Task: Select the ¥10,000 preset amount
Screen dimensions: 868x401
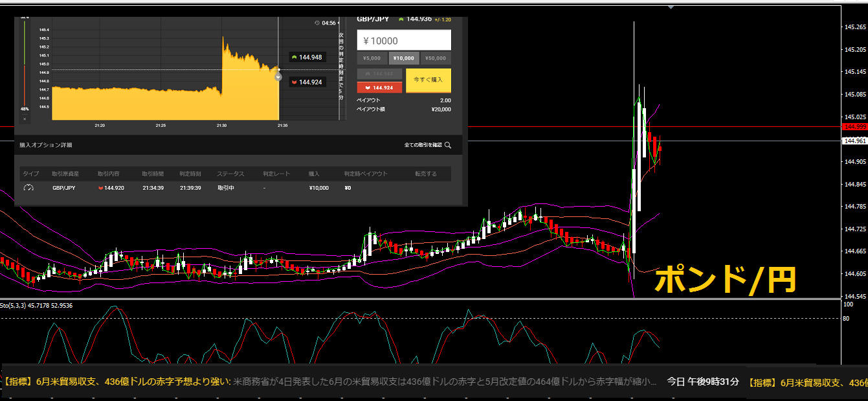Action: click(x=404, y=58)
